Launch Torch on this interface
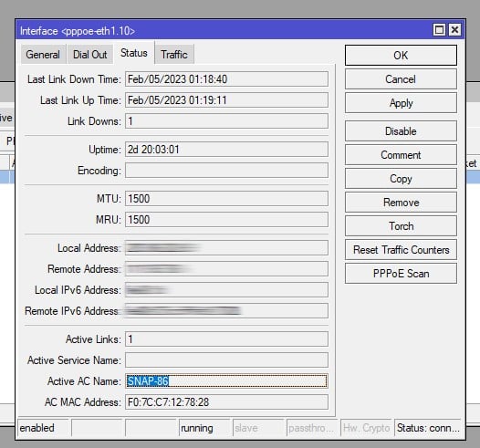This screenshot has width=480, height=448. 401,226
